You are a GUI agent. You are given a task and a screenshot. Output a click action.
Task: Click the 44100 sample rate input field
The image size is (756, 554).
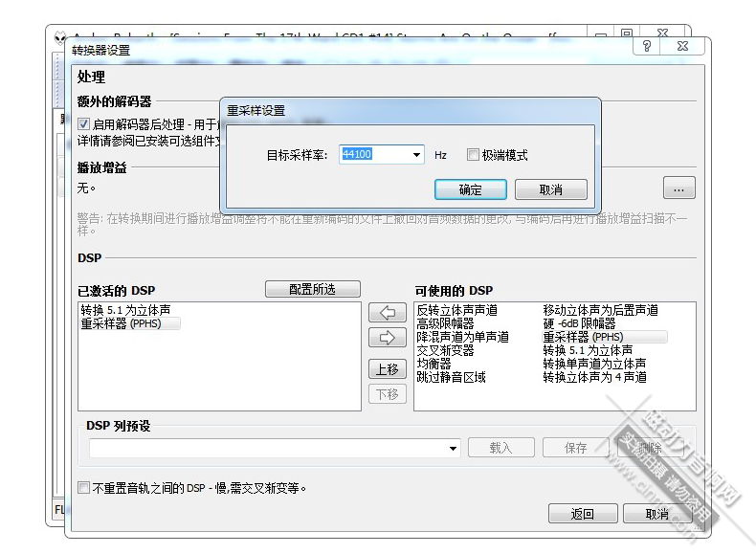tap(373, 155)
